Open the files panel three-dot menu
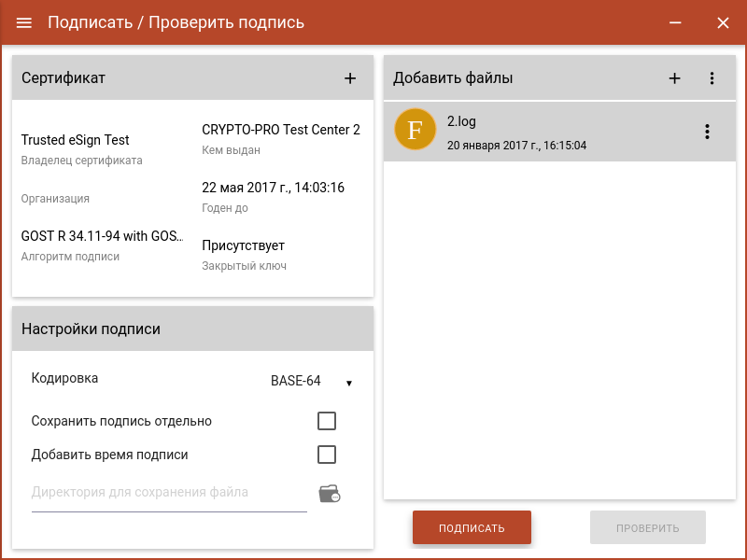The image size is (747, 560). [712, 78]
